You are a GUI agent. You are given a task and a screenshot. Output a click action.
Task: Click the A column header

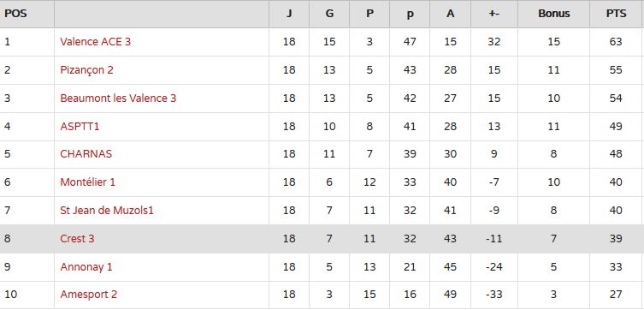451,14
